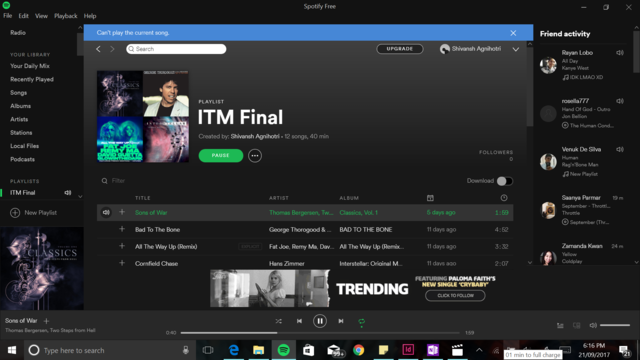Click the playlist Filter field
Image resolution: width=640 pixels, height=360 pixels.
tap(118, 181)
